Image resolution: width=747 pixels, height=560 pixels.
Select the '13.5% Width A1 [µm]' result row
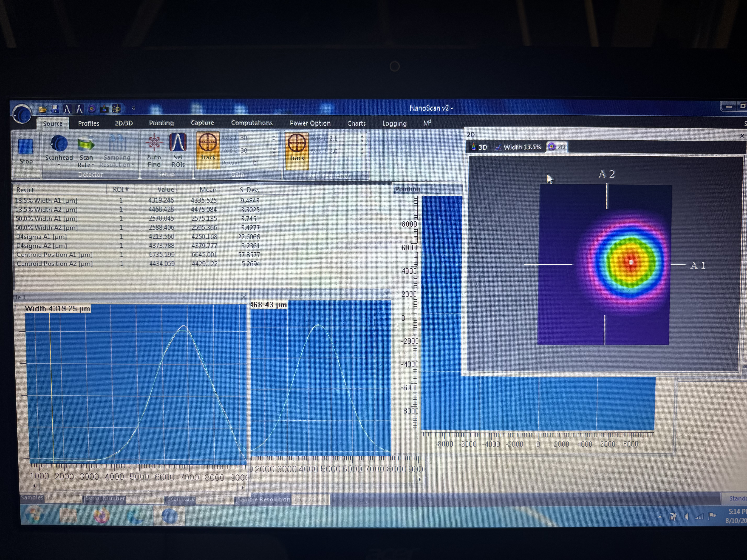[137, 201]
